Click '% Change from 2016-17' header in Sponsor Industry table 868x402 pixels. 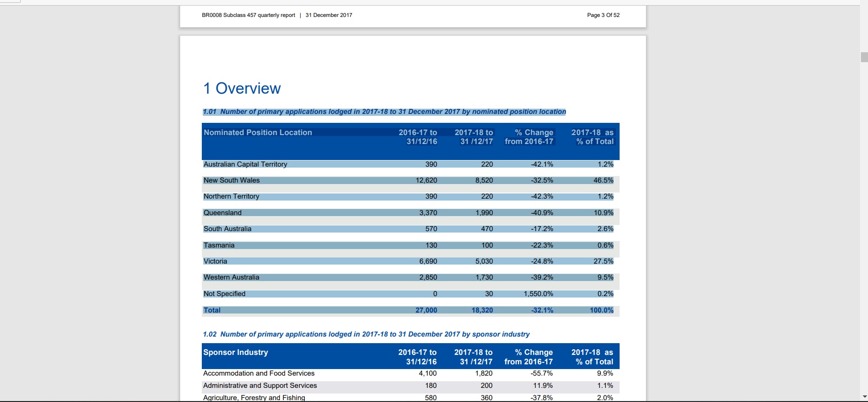pyautogui.click(x=529, y=357)
